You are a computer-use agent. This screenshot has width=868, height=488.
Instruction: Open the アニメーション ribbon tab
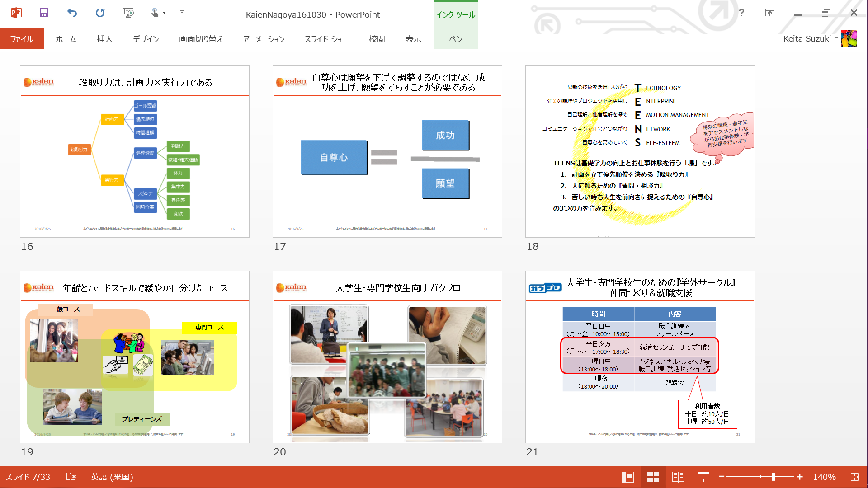pyautogui.click(x=264, y=39)
